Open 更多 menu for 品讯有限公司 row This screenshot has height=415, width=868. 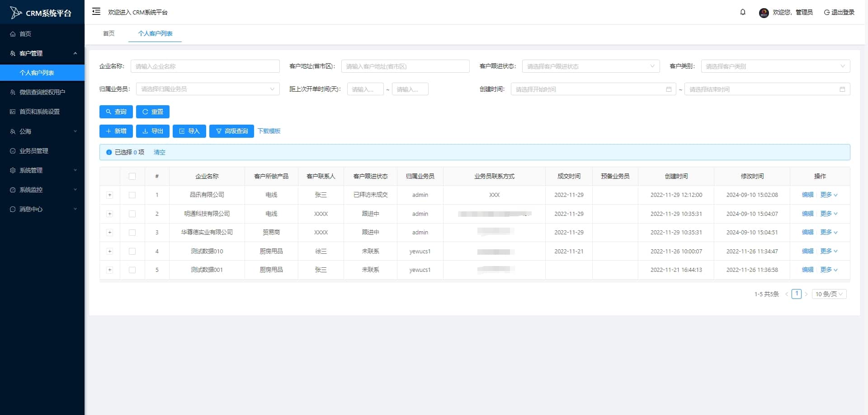829,195
